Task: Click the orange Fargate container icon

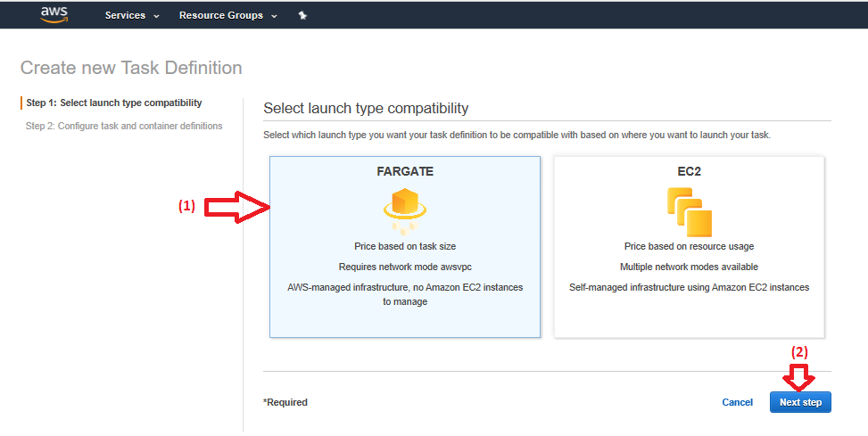Action: (404, 209)
